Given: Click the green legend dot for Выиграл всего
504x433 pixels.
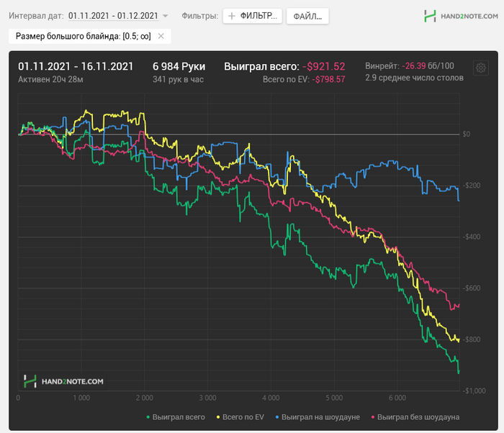Looking at the screenshot, I should [x=148, y=417].
